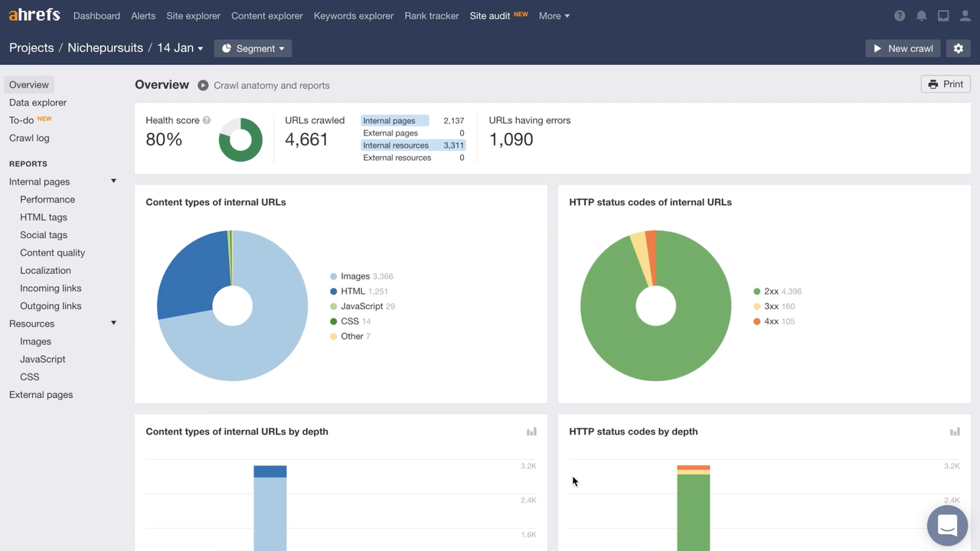
Task: Open the More menu in top navigation
Action: coord(554,16)
